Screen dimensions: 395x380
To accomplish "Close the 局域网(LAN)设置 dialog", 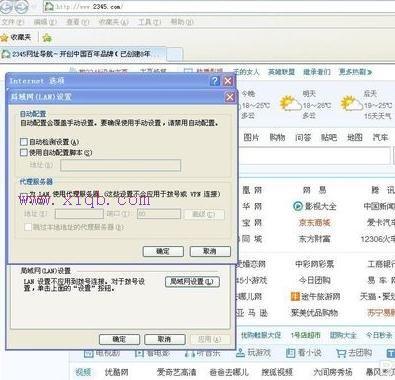I will pos(230,97).
